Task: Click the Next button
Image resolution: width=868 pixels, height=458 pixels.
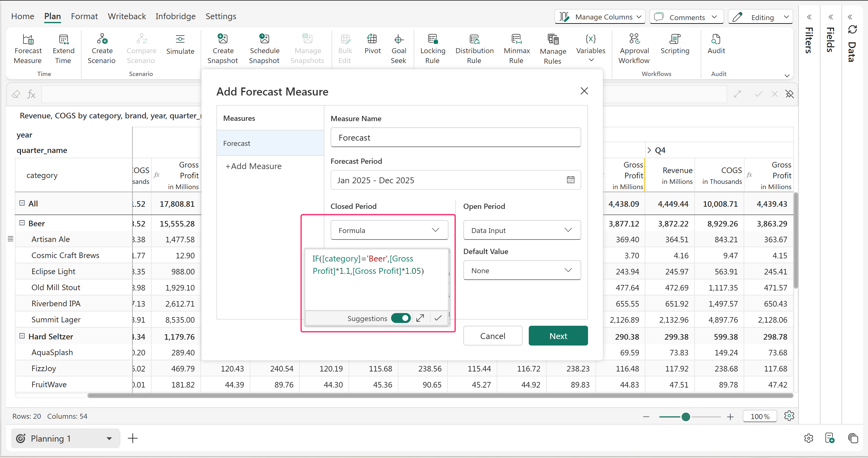Action: (x=558, y=336)
